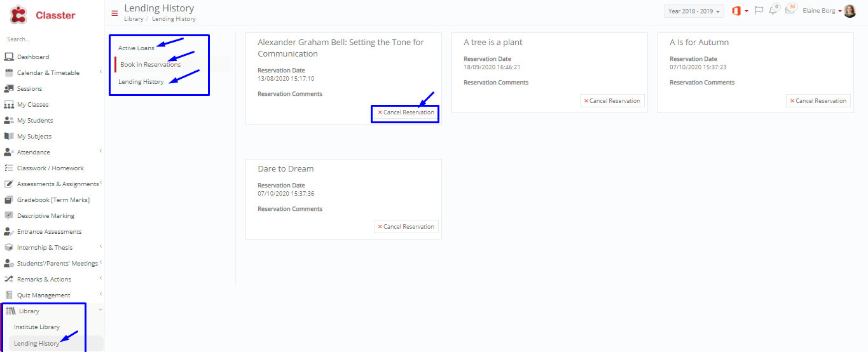Cancel reservation for Alexander Graham Bell book

pos(406,112)
